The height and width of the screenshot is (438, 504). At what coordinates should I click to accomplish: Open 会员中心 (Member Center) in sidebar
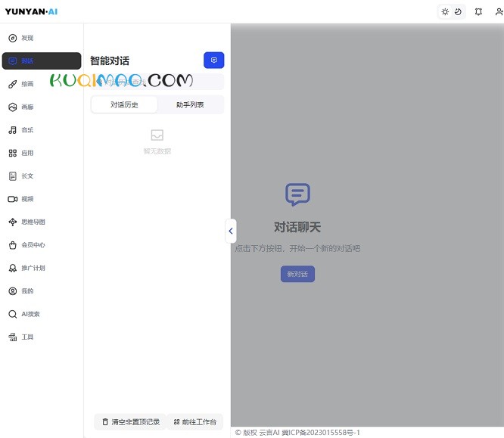point(33,245)
